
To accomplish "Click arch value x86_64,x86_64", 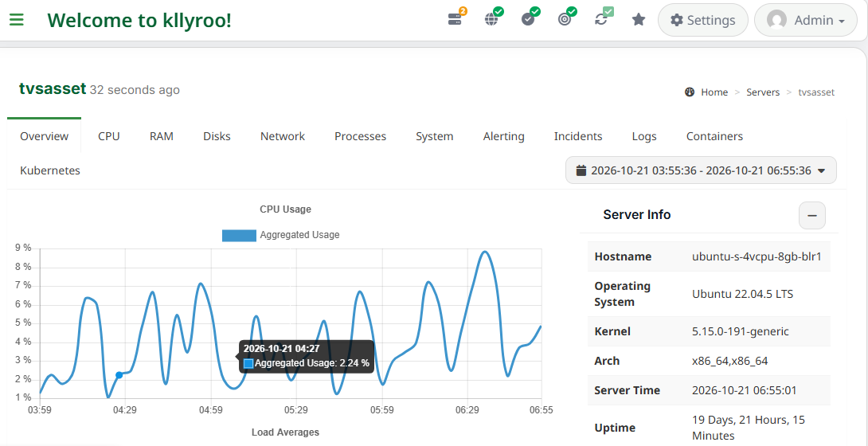I will 730,361.
